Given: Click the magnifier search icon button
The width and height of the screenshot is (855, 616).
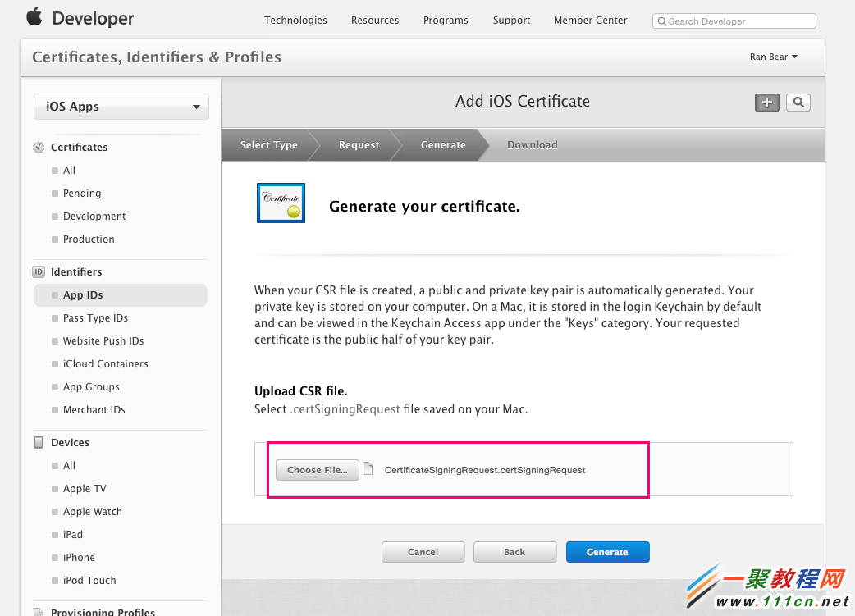Looking at the screenshot, I should click(x=798, y=103).
